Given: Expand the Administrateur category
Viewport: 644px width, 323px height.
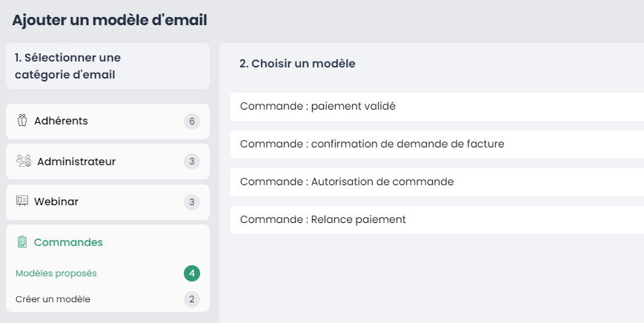Looking at the screenshot, I should [107, 161].
